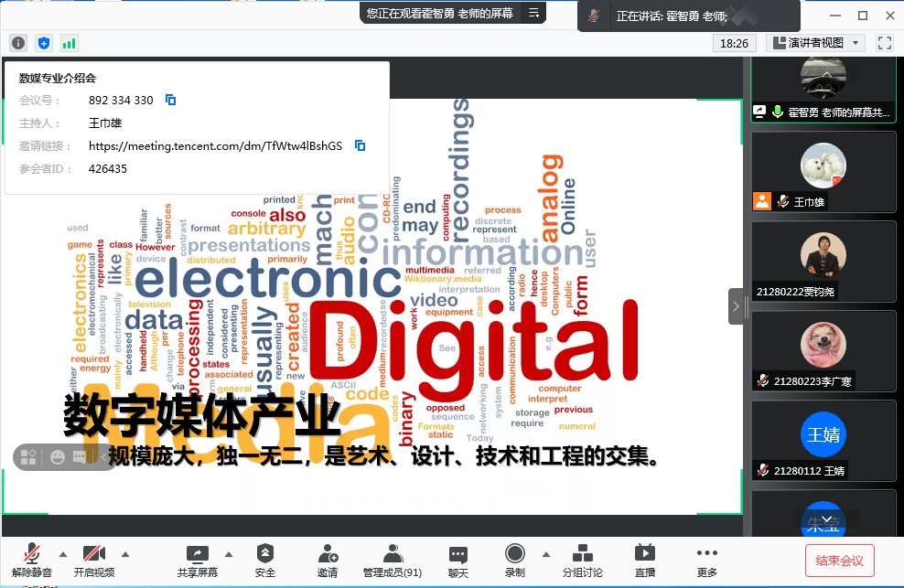Open the 安全 security options
Image resolution: width=904 pixels, height=588 pixels.
265,560
